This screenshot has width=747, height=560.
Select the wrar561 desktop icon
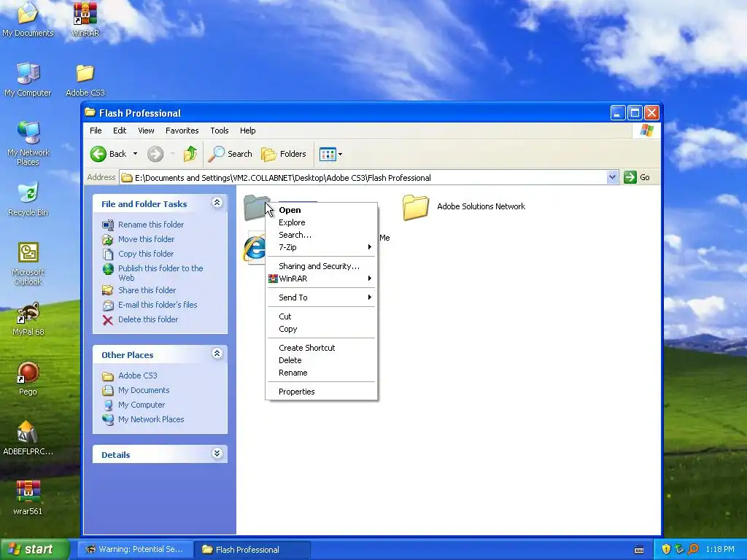[28, 498]
